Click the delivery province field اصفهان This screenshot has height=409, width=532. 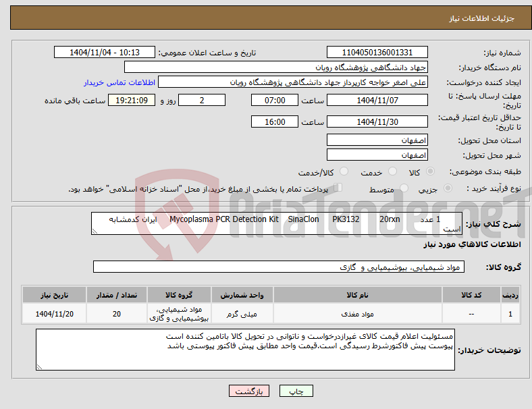377,140
